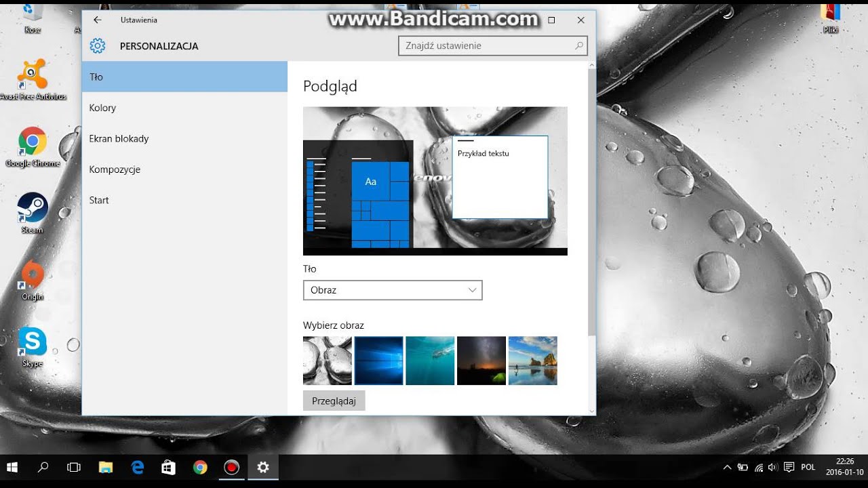The width and height of the screenshot is (868, 488).
Task: Open File Explorer from the taskbar
Action: [x=106, y=467]
